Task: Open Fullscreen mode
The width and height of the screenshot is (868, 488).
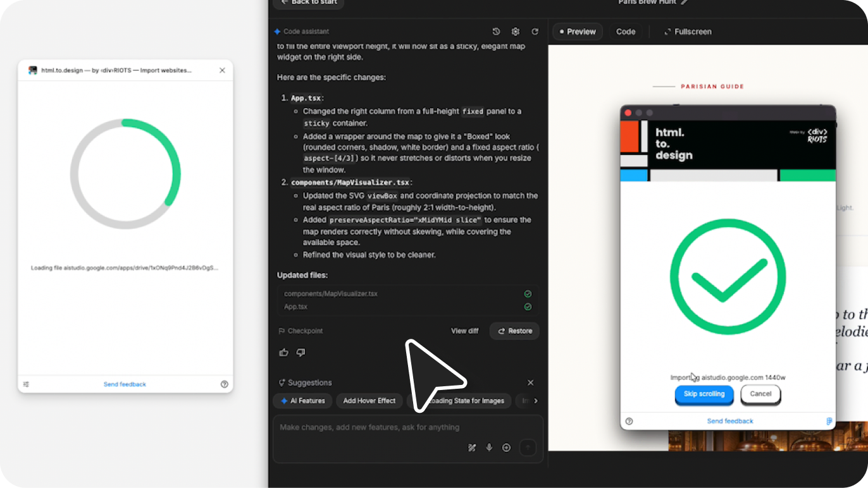Action: (x=688, y=31)
